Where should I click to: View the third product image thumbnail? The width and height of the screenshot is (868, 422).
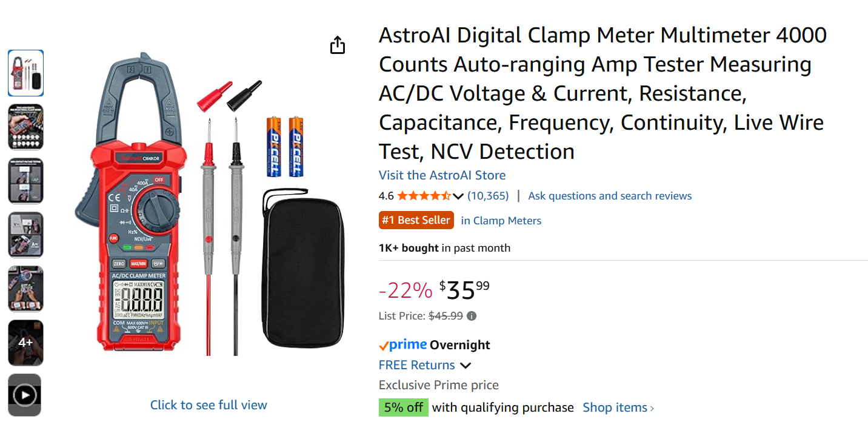(25, 181)
